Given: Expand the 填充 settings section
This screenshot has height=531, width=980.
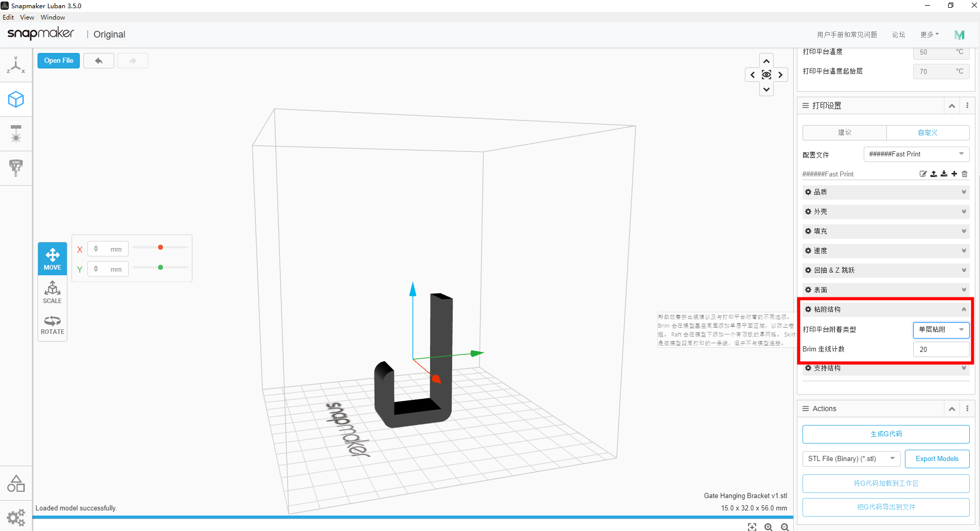Looking at the screenshot, I should pyautogui.click(x=886, y=231).
